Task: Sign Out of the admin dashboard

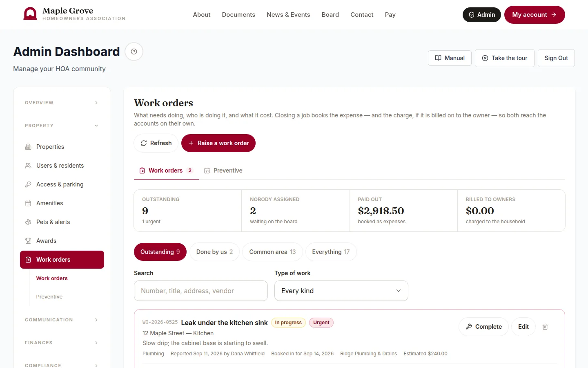Action: click(556, 58)
